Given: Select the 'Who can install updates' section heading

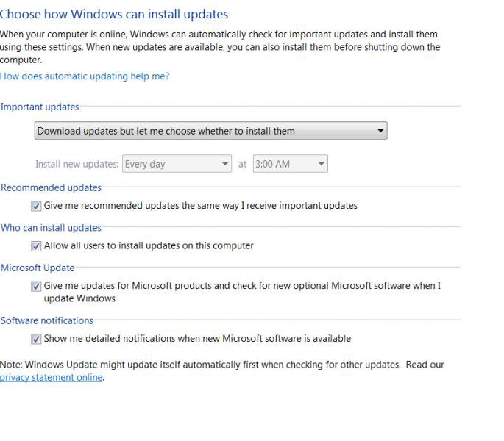Looking at the screenshot, I should coord(51,228).
